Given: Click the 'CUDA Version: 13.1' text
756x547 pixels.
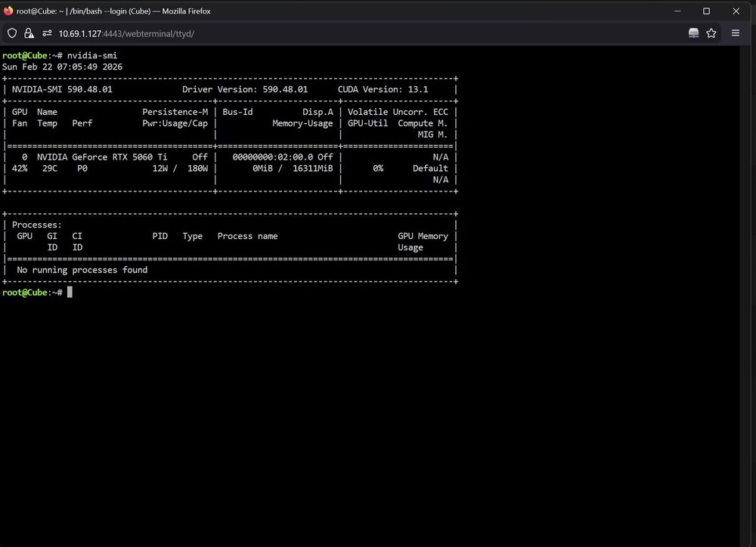Looking at the screenshot, I should pyautogui.click(x=383, y=89).
